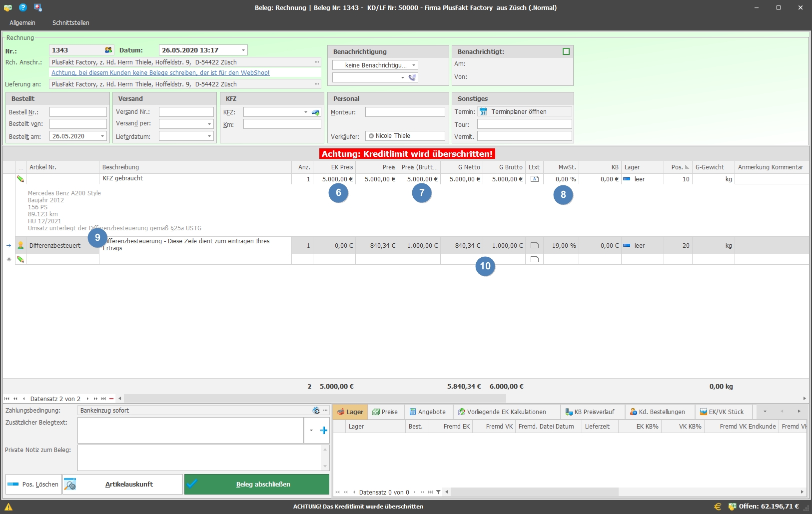Expand the empty dropdown below notification type
Screen dimensions: 812x514
[403, 77]
